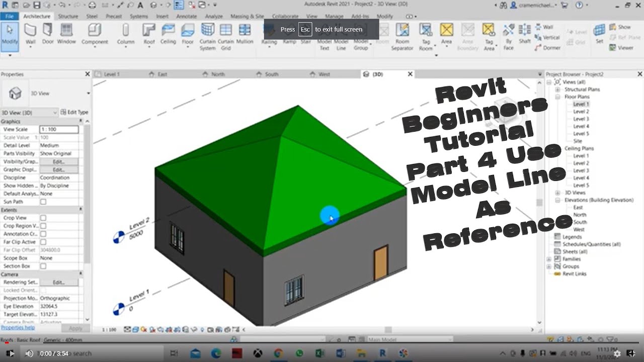
Task: Show the work plane
Action: click(620, 27)
